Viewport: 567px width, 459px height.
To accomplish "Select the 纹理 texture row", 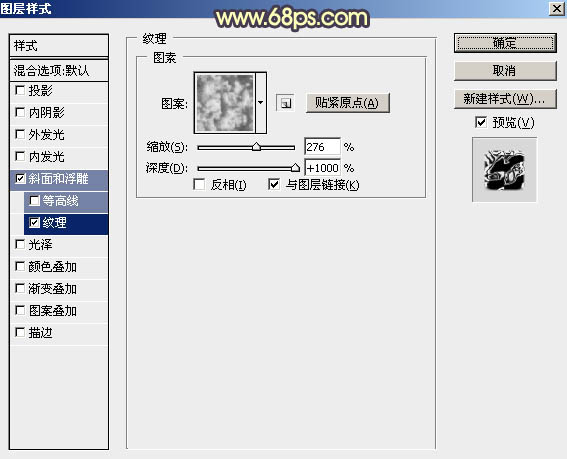I will (x=66, y=223).
